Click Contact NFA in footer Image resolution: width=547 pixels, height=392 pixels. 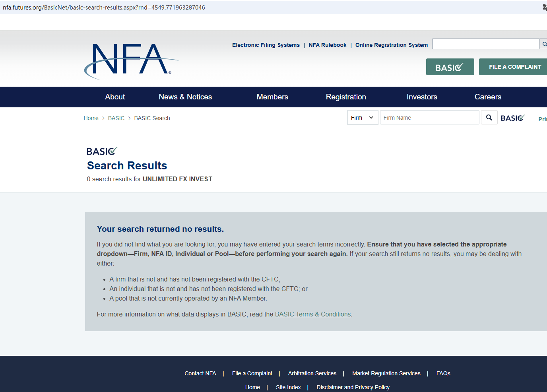coord(200,373)
